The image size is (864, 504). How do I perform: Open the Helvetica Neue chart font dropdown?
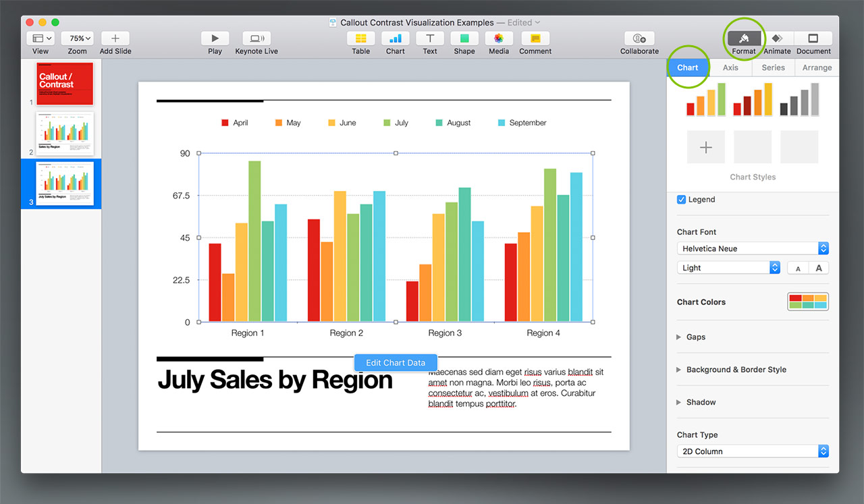(753, 248)
